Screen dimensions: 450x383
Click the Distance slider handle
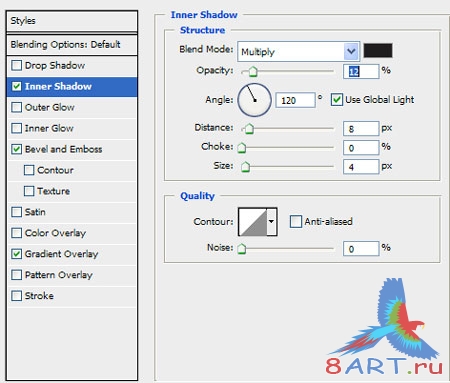pos(249,129)
